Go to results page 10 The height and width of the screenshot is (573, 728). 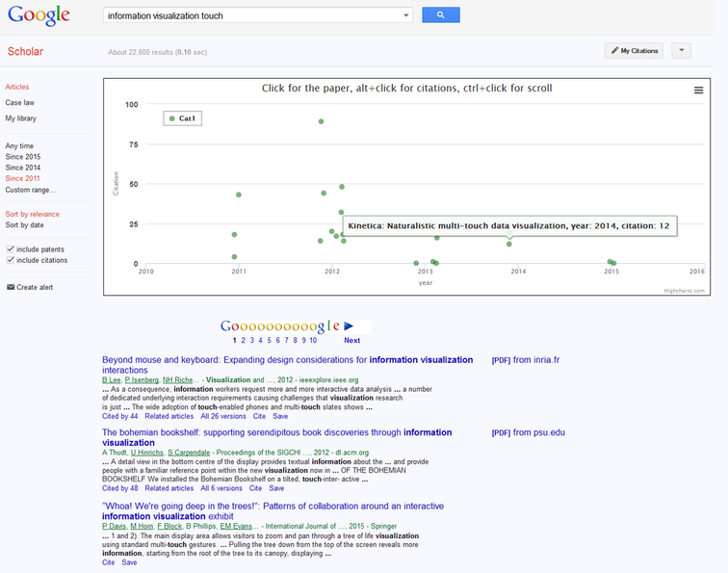[313, 340]
